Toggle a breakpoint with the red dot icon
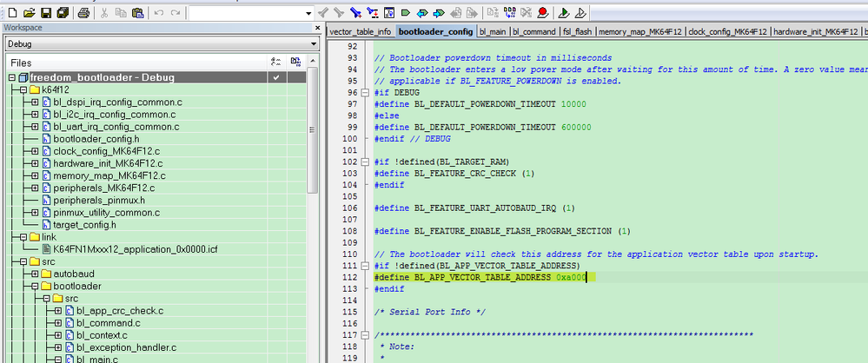Viewport: 868px width, 363px height. pyautogui.click(x=542, y=12)
